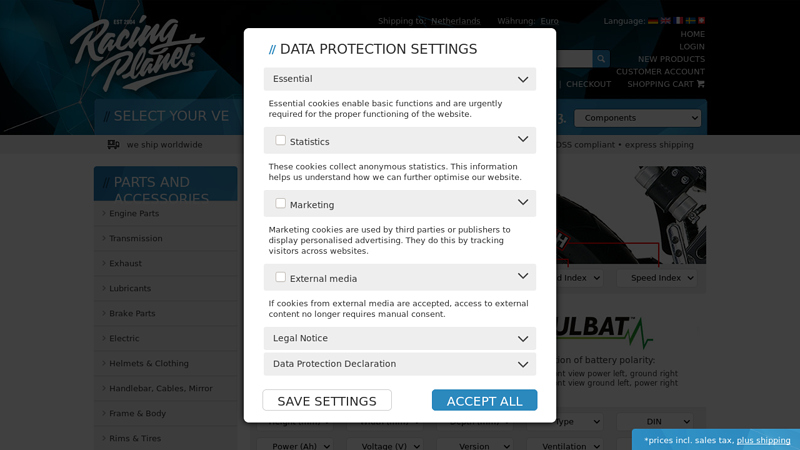Viewport: 800px width, 450px height.
Task: Expand the Essential cookies section
Action: tap(400, 79)
